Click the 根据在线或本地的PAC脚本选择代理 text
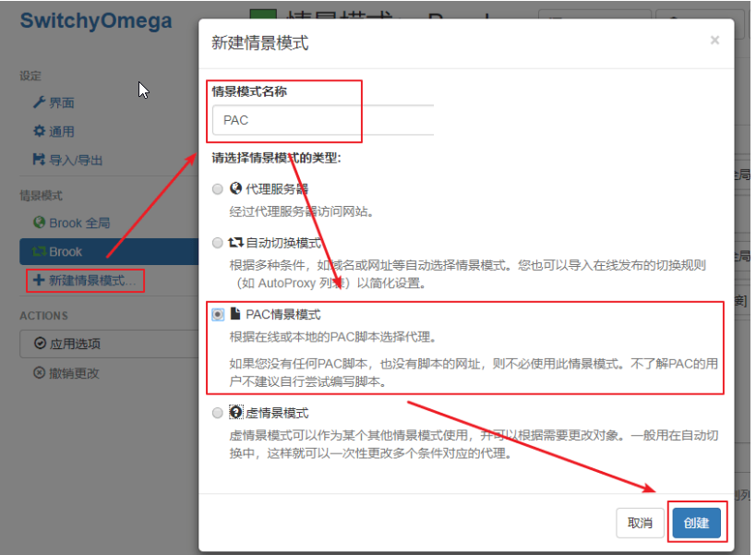 [332, 337]
